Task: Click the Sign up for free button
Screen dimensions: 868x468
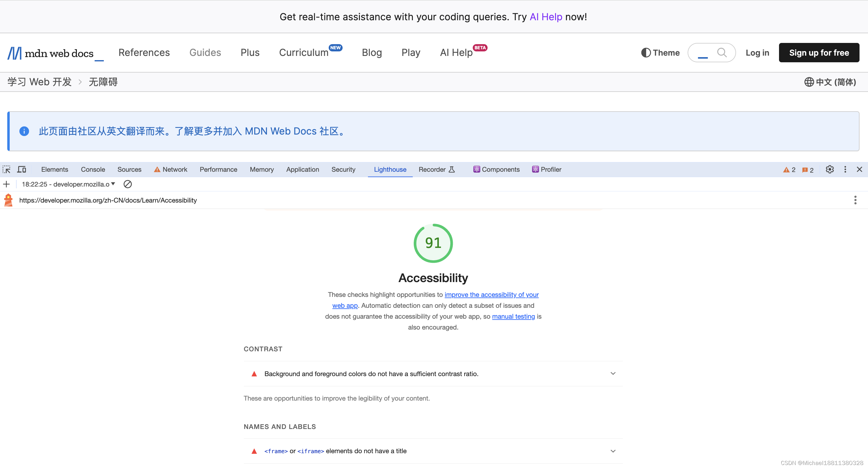Action: [x=819, y=53]
